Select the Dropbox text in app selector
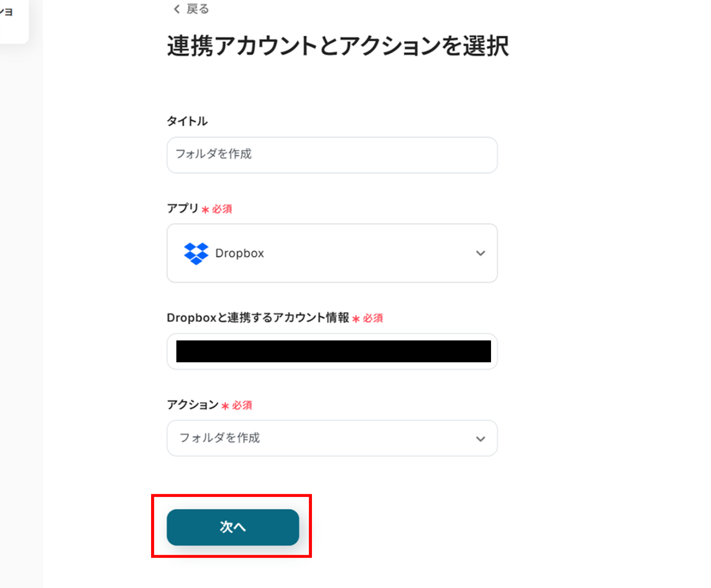The image size is (711, 588). click(x=240, y=253)
